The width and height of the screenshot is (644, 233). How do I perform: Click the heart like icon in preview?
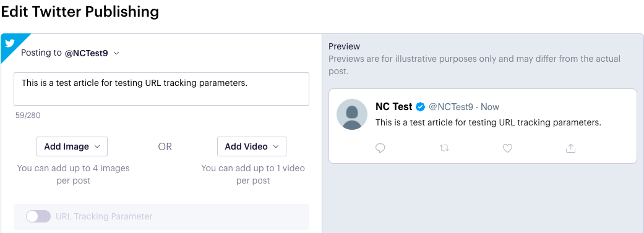508,148
